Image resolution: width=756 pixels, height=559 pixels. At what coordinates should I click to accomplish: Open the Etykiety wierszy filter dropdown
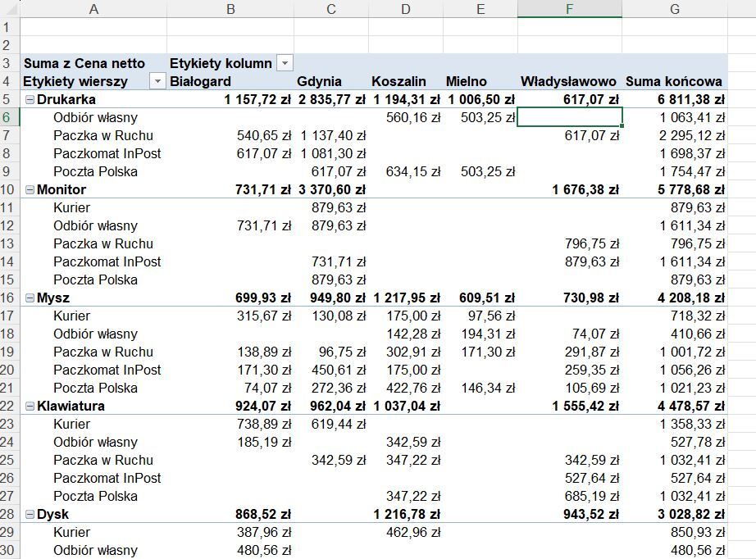157,82
